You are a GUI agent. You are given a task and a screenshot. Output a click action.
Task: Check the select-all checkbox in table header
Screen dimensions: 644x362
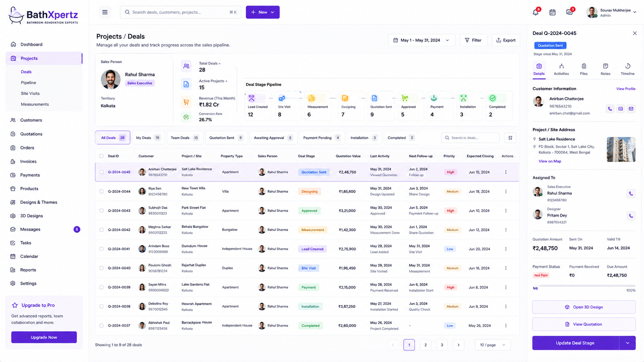click(101, 156)
